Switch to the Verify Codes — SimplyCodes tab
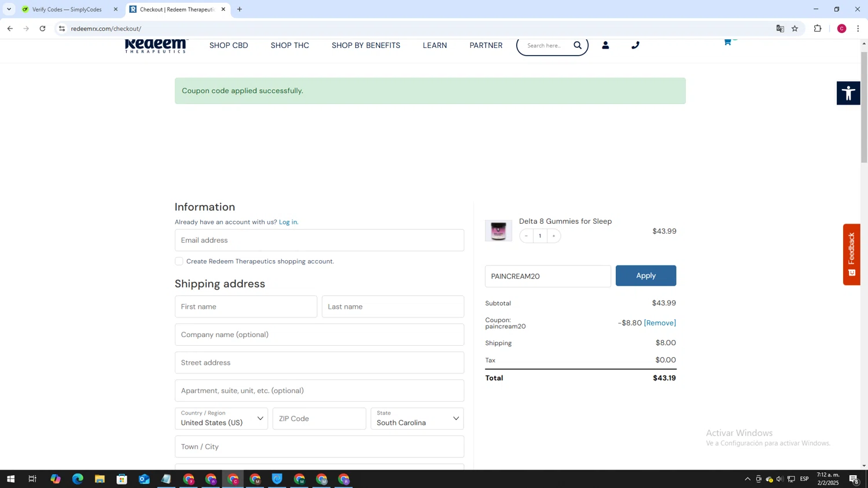The width and height of the screenshot is (868, 488). 66,9
